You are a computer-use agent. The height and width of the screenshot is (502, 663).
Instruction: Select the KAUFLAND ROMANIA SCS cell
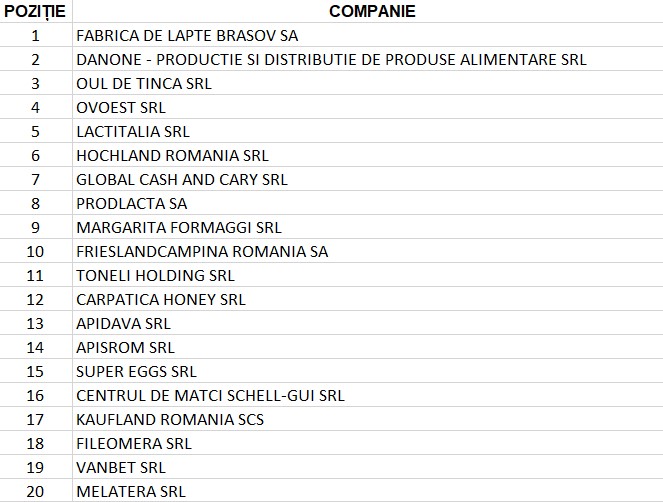pyautogui.click(x=170, y=419)
